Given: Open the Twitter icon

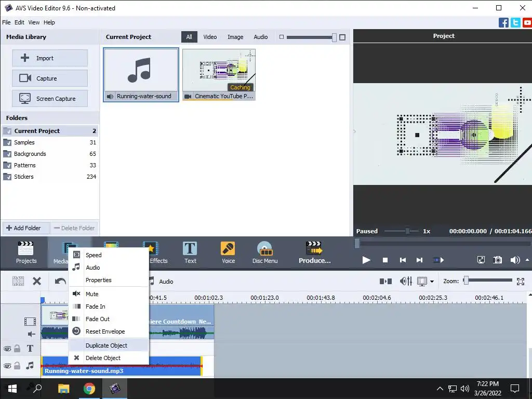Looking at the screenshot, I should [x=515, y=22].
